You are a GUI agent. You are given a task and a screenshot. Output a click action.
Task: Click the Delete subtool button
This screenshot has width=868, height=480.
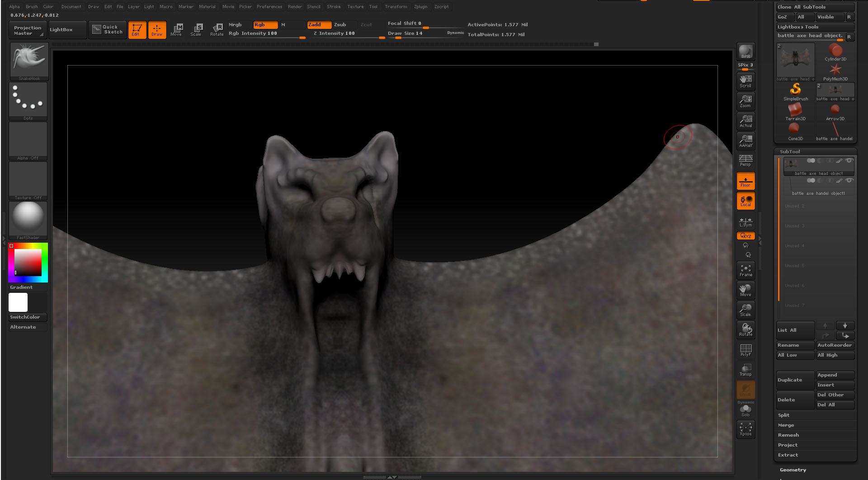795,400
